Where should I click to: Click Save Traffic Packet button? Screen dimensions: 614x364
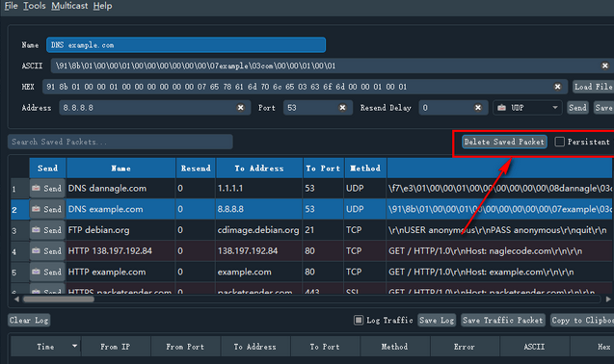[503, 320]
